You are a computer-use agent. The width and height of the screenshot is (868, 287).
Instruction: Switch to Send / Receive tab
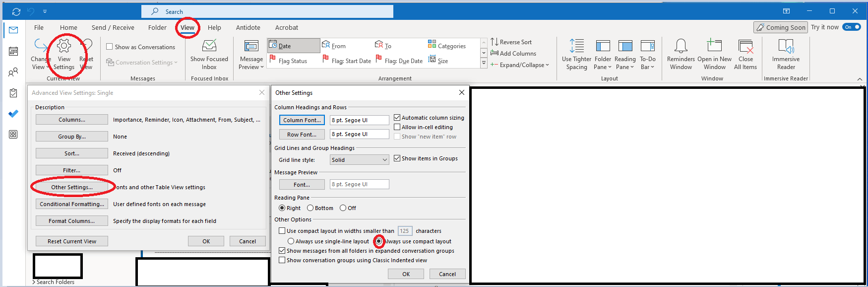[x=113, y=28]
